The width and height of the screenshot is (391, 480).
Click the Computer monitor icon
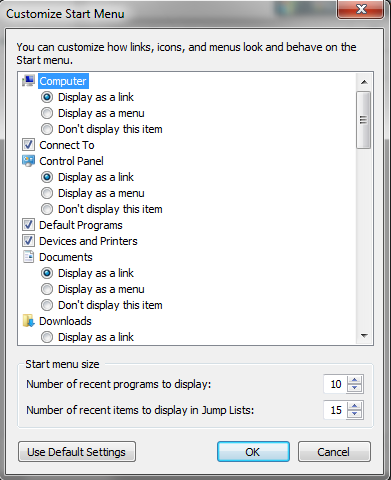28,81
